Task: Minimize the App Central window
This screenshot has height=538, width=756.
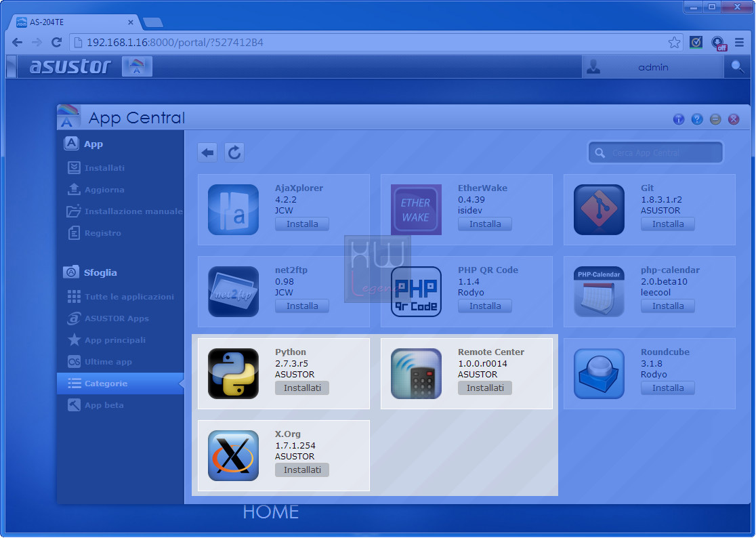Action: 715,119
